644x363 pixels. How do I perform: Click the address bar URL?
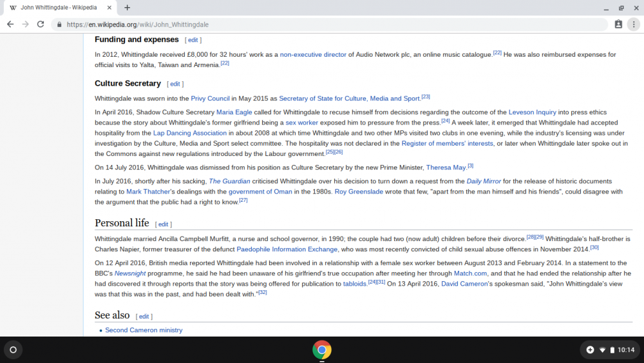[138, 25]
